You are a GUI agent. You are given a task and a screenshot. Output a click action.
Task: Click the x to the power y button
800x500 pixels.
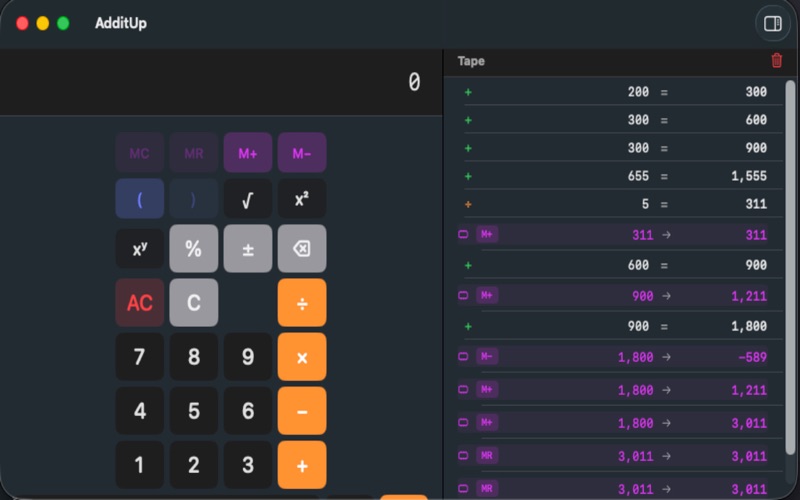(x=140, y=248)
